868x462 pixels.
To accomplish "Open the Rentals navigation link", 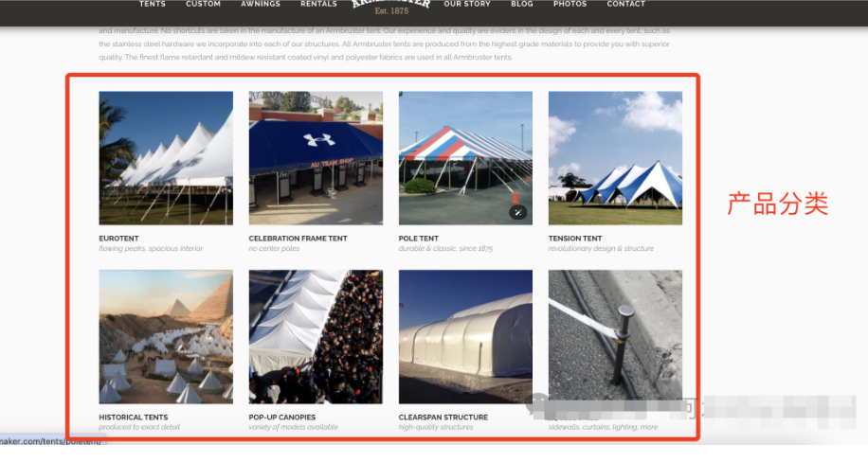I will coord(318,4).
